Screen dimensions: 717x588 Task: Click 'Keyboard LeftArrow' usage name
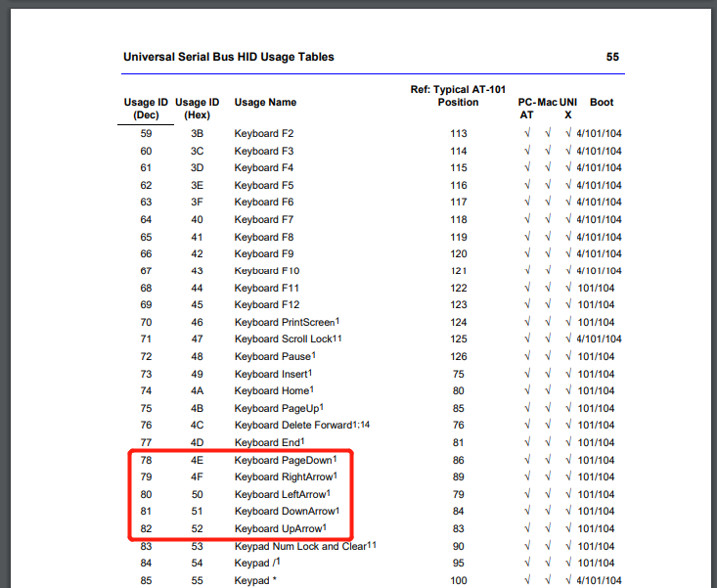tap(280, 494)
